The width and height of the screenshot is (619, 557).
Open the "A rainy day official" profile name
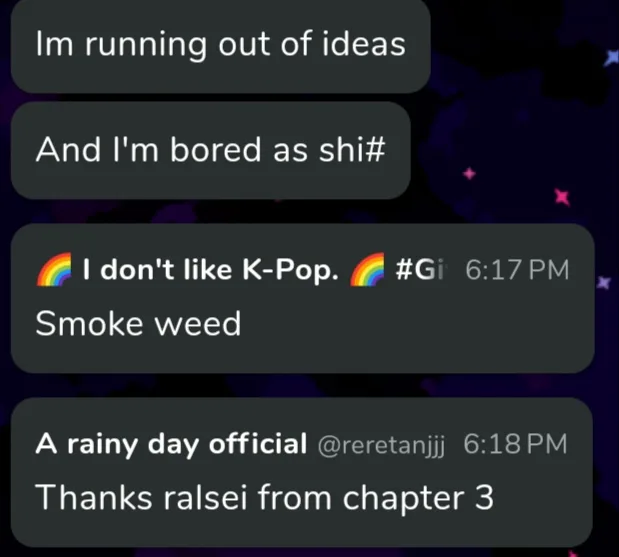171,444
